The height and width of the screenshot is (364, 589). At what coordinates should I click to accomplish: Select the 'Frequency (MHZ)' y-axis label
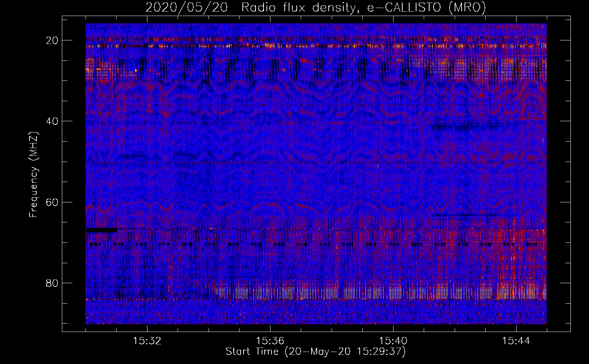(33, 175)
